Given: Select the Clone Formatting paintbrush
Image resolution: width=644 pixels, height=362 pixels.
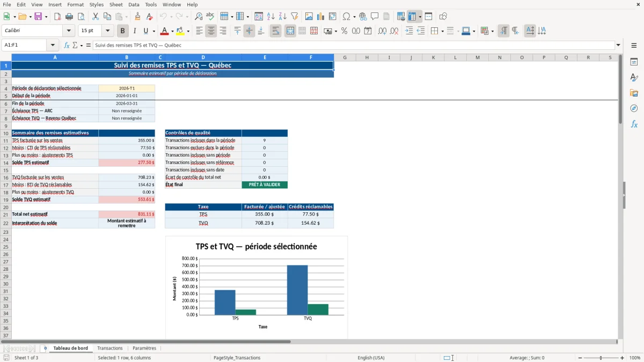Looking at the screenshot, I should (x=137, y=17).
